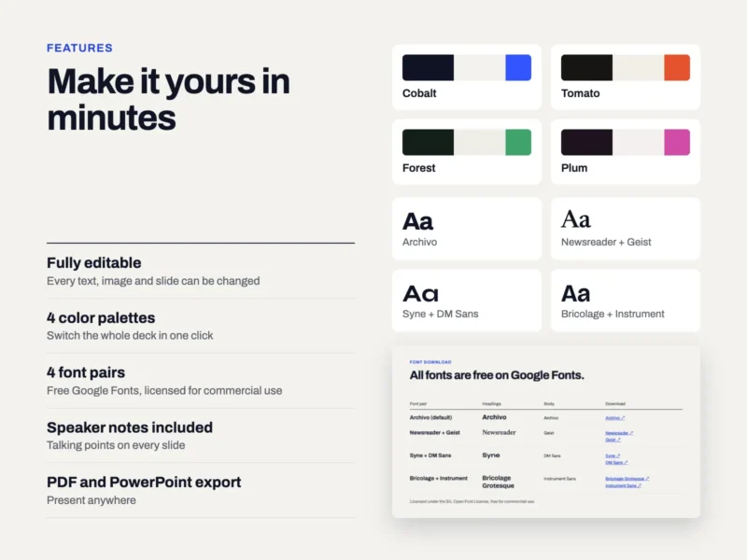Click 'Switch the whole deck in one click'
The image size is (747, 560).
pos(130,336)
